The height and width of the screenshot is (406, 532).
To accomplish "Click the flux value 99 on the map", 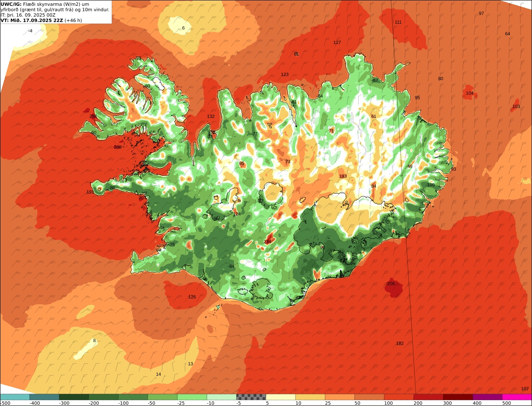I will pyautogui.click(x=323, y=247).
